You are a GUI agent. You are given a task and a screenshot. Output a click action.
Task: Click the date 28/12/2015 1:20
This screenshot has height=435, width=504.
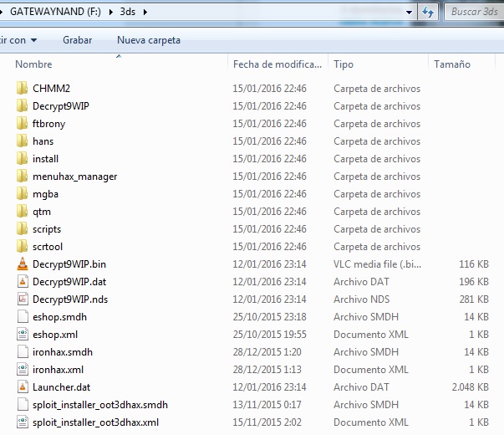click(267, 352)
